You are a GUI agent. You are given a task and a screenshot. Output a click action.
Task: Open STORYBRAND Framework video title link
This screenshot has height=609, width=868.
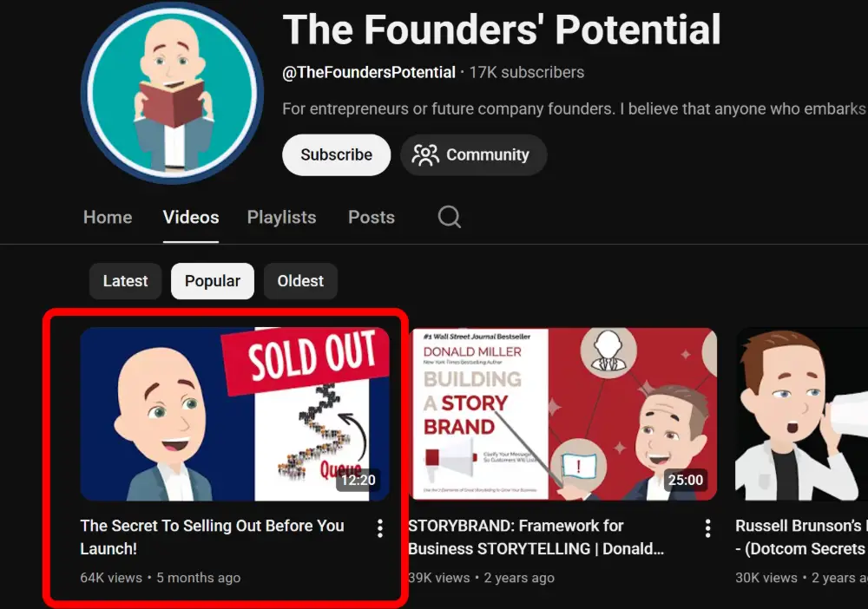536,537
